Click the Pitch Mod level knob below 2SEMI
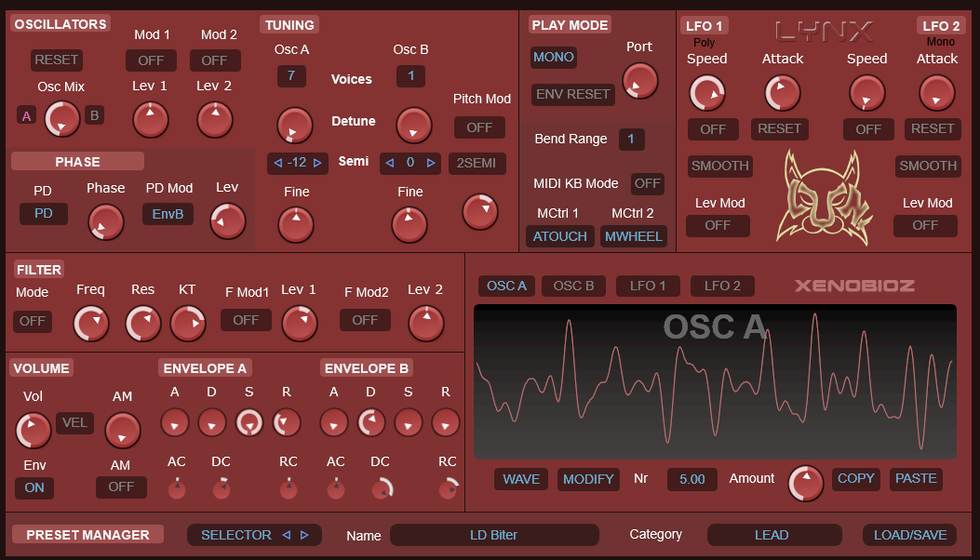980x560 pixels. tap(480, 211)
